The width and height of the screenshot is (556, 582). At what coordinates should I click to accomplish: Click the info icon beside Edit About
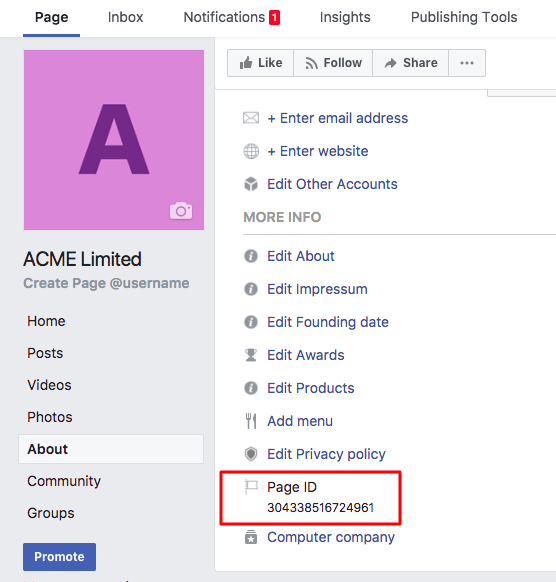pyautogui.click(x=251, y=256)
